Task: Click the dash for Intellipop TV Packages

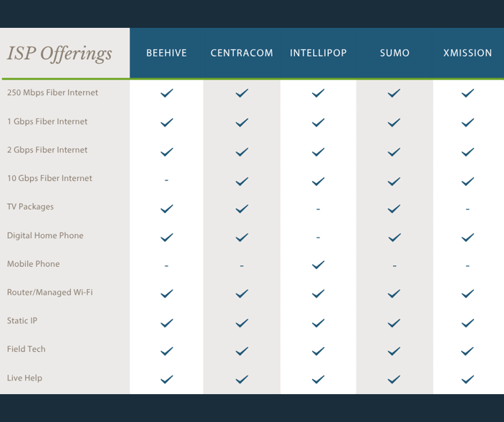Action: pos(319,209)
